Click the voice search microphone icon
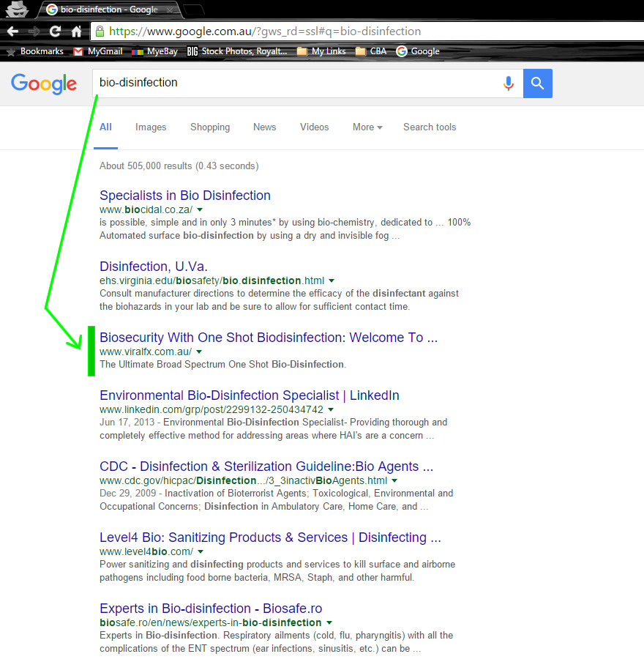644x662 pixels. (509, 83)
